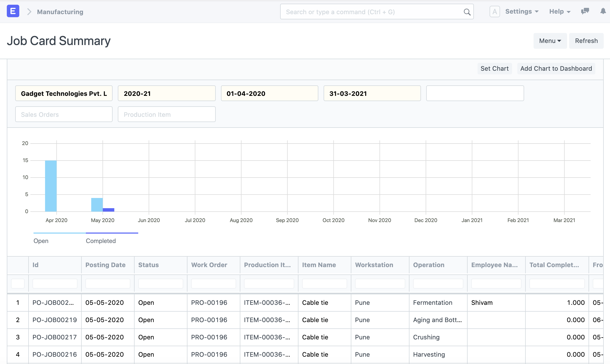Click the Status column filter box

point(160,284)
